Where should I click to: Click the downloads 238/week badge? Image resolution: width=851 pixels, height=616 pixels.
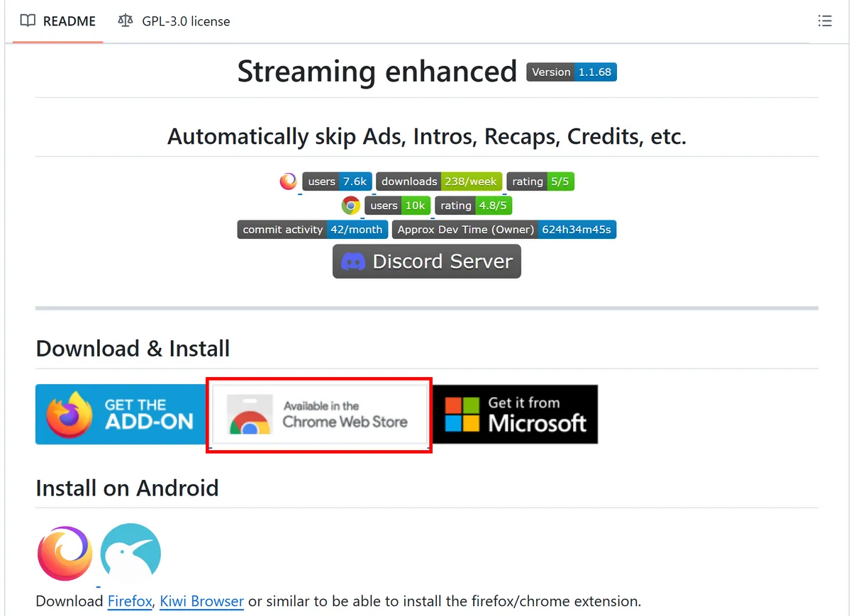pos(439,181)
